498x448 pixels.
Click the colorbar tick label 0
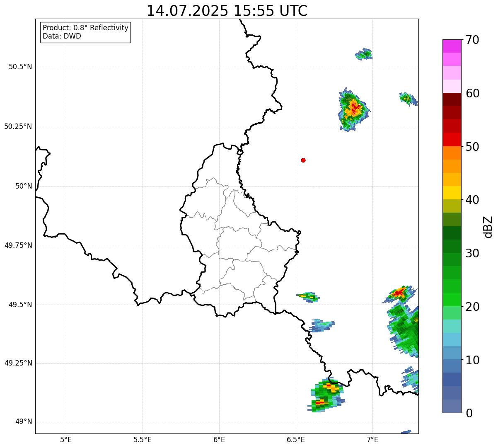469,413
